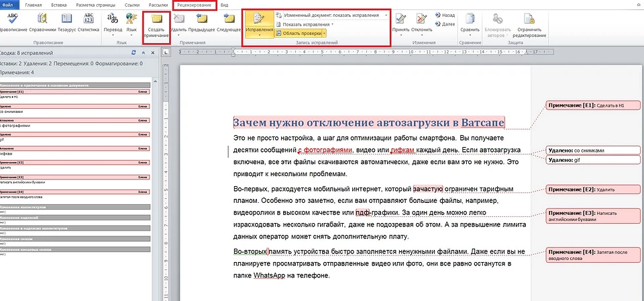The image size is (644, 301).
Task: Click the Изменения колонтитулов section header
Action: [74, 207]
